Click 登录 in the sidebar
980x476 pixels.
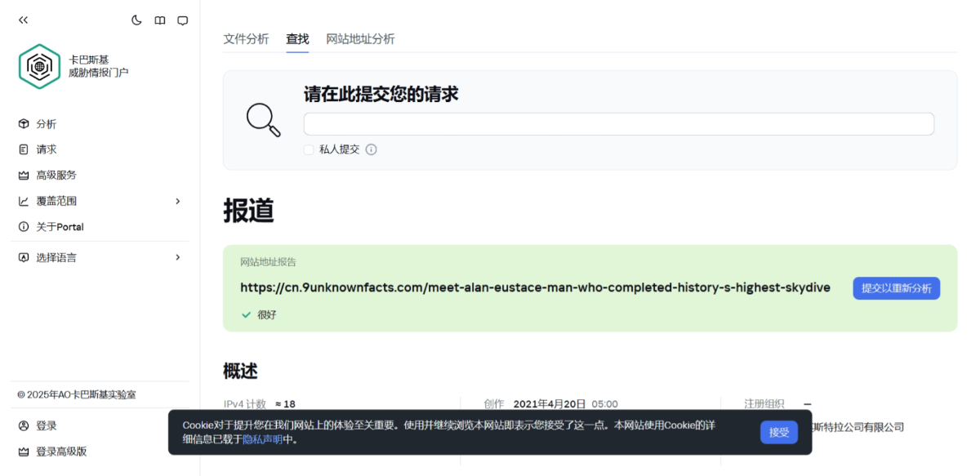[47, 425]
